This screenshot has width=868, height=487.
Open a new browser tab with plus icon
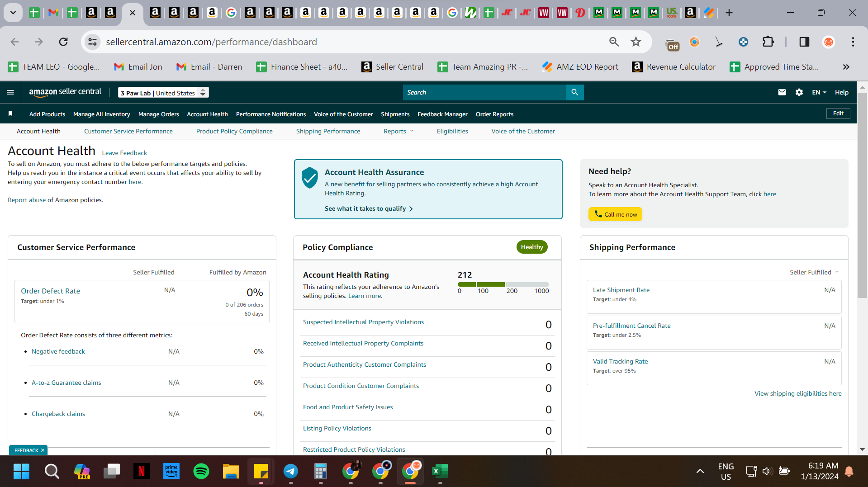tap(729, 13)
